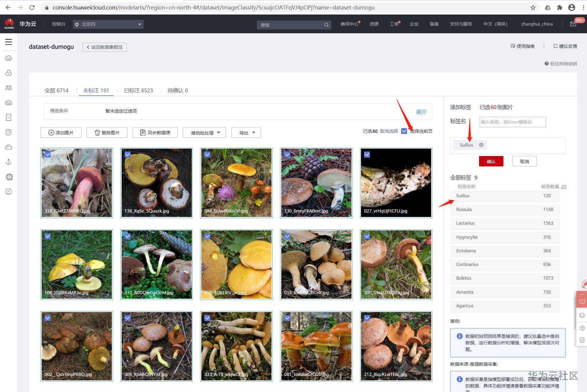Click the 取消选择 link
The image size is (587, 392).
tap(389, 131)
